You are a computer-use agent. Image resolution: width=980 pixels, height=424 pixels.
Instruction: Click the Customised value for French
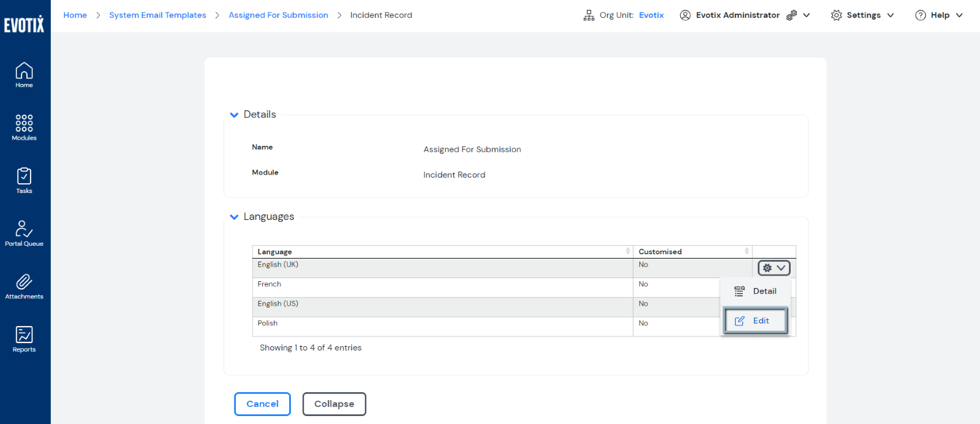click(643, 284)
